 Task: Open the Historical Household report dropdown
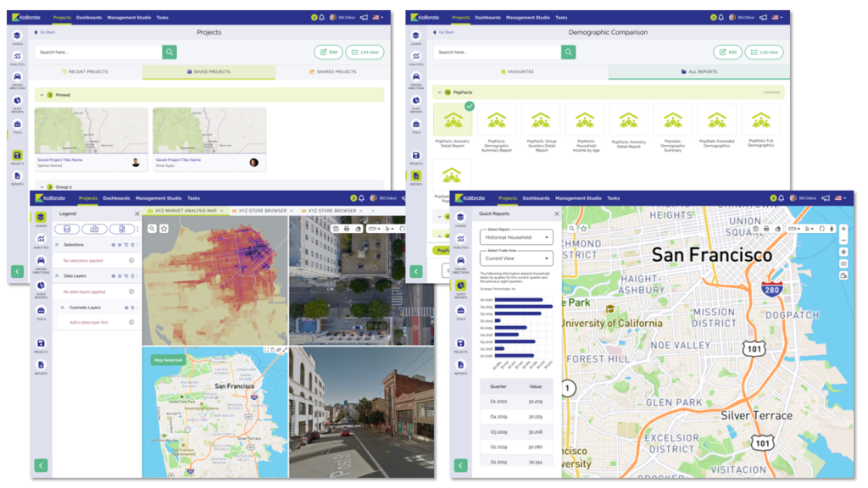515,238
